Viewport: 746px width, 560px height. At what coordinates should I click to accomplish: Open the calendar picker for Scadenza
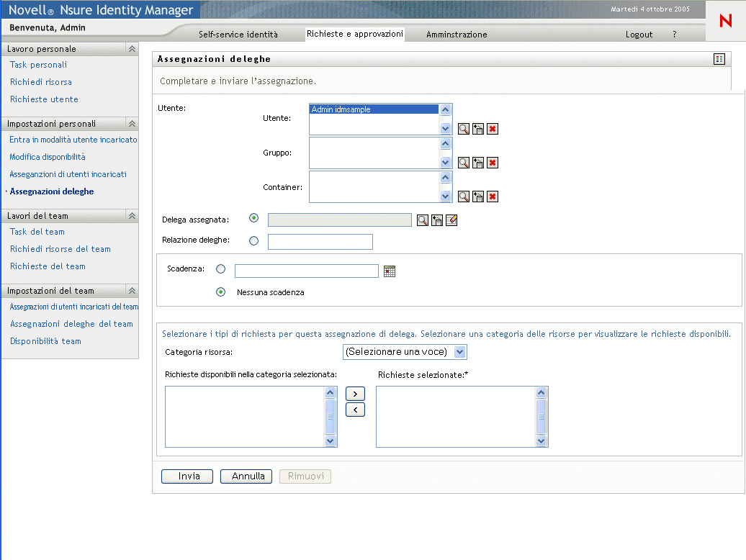click(390, 271)
